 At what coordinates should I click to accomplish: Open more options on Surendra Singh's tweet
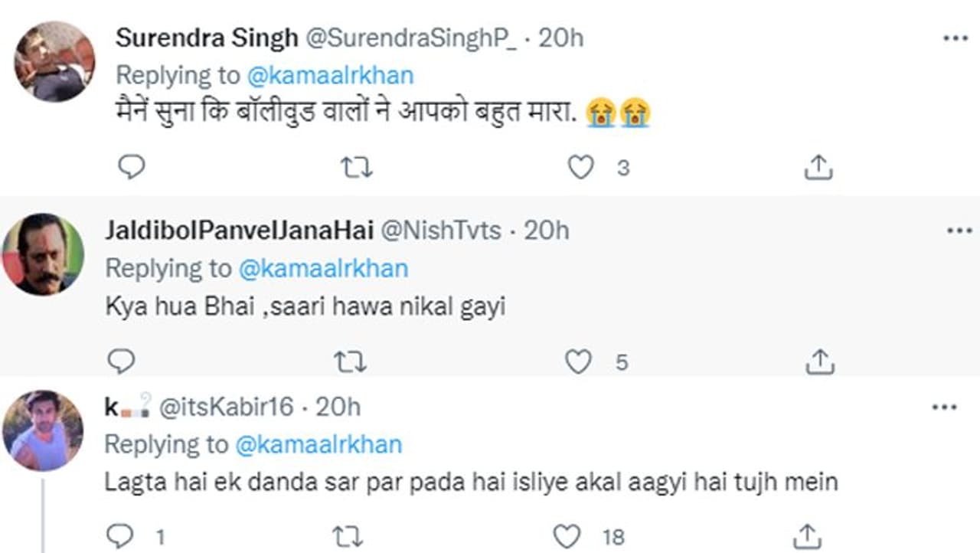coord(955,38)
